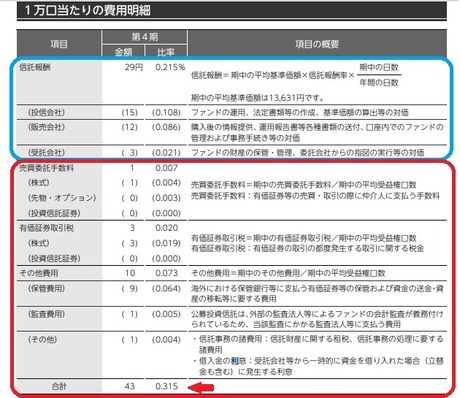The image size is (460, 398).
Task: Click the bullet "借入金の利息"
Action: click(318, 366)
